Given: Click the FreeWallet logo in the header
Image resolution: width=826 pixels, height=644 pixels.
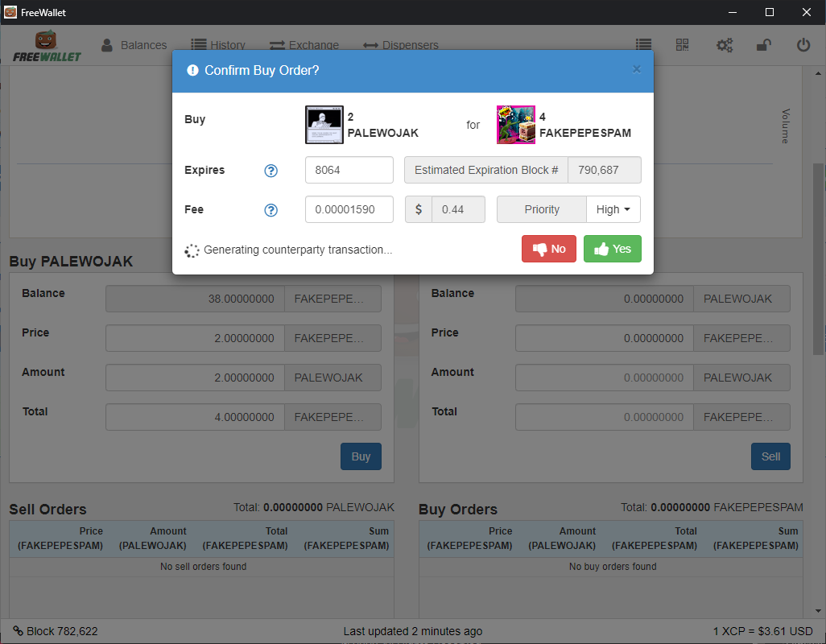Looking at the screenshot, I should [x=47, y=46].
